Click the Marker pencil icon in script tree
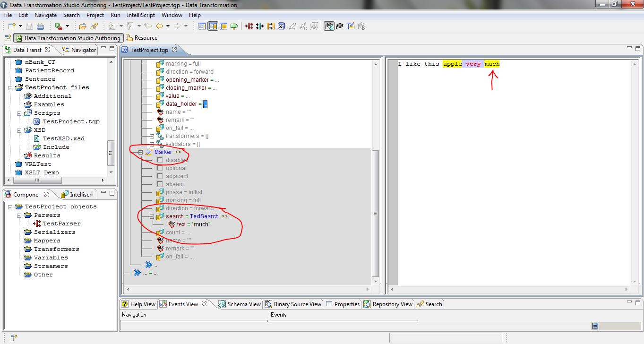 [149, 152]
